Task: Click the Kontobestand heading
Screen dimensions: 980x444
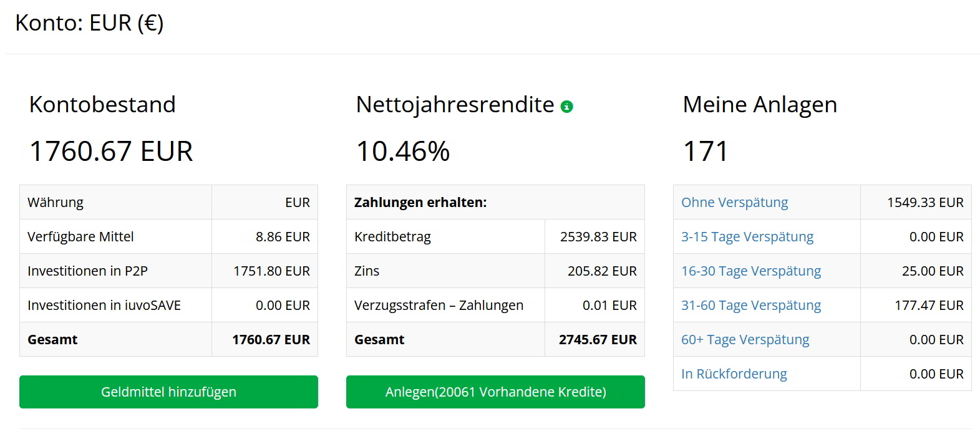Action: [x=102, y=104]
